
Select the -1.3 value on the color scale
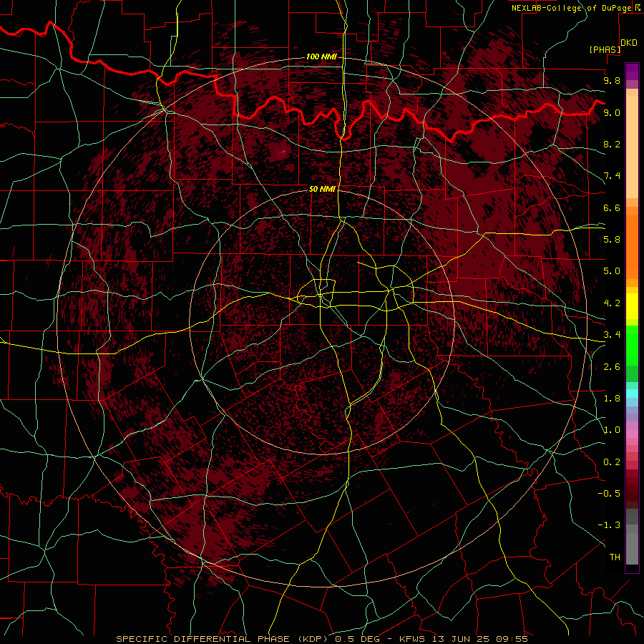click(609, 525)
